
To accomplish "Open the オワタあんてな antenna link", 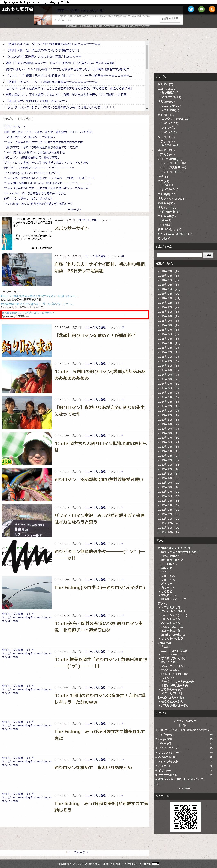I will click(x=171, y=607).
